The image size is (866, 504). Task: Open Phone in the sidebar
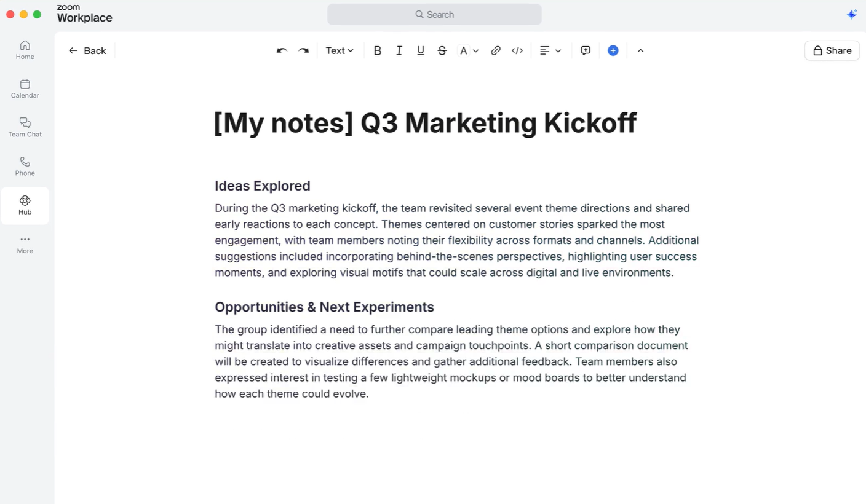tap(25, 166)
